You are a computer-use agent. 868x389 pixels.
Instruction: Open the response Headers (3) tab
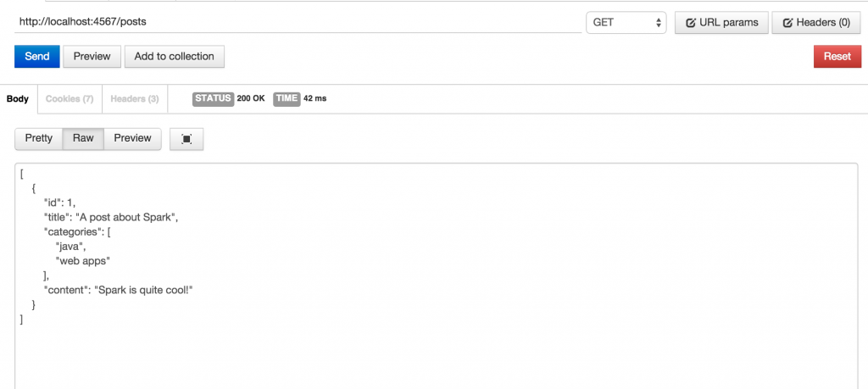pyautogui.click(x=135, y=99)
